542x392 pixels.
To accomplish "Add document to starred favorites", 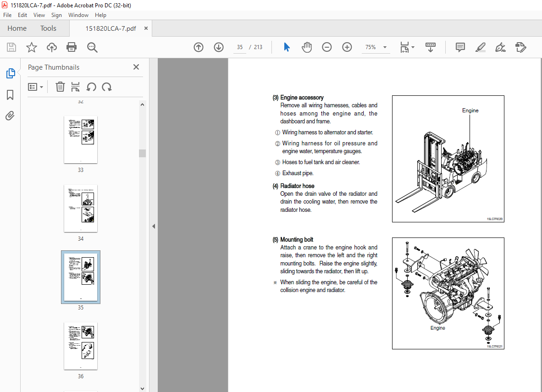I will [32, 47].
